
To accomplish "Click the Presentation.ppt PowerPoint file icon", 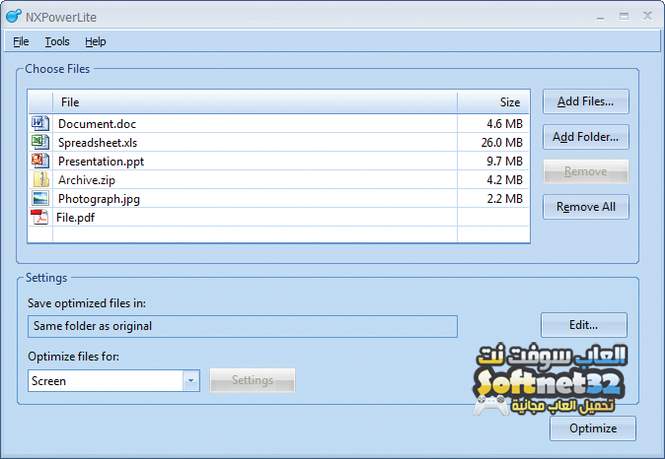I will pos(40,160).
